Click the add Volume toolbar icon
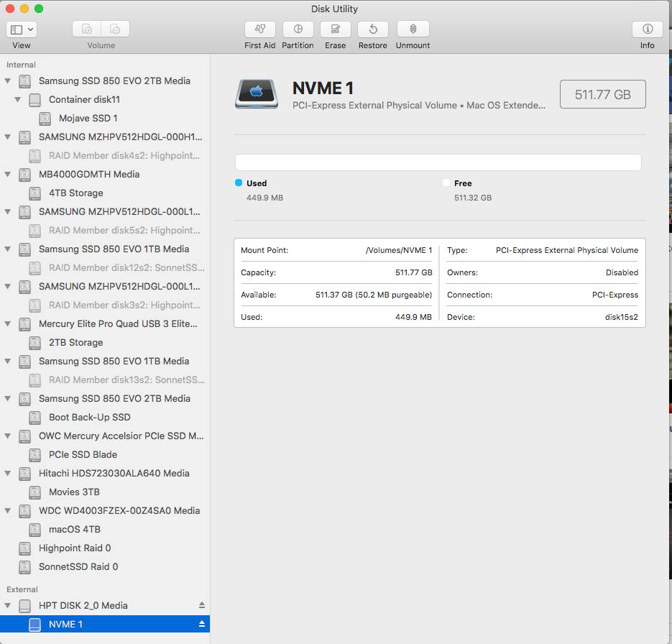672x644 pixels. pyautogui.click(x=86, y=29)
